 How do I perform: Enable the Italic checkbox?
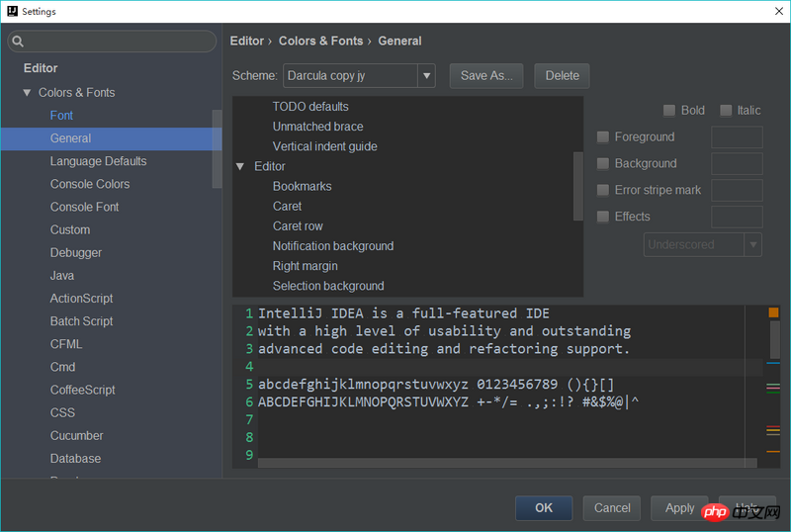726,111
